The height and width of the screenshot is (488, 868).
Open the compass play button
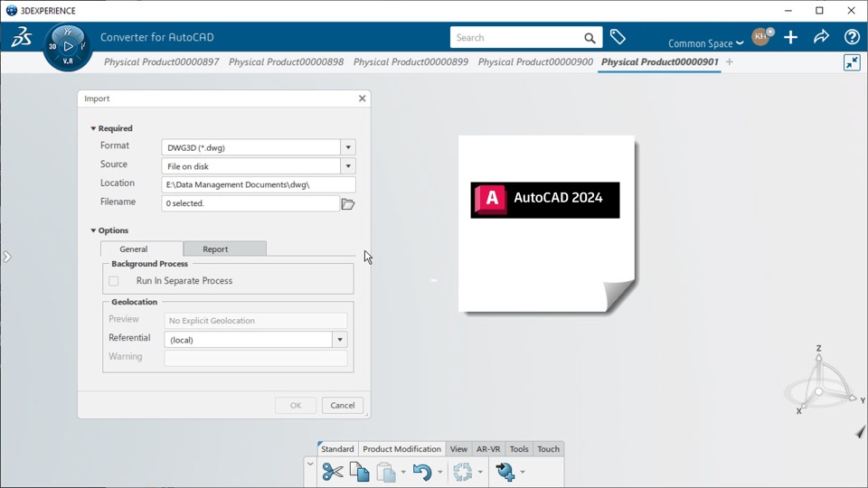pyautogui.click(x=68, y=46)
